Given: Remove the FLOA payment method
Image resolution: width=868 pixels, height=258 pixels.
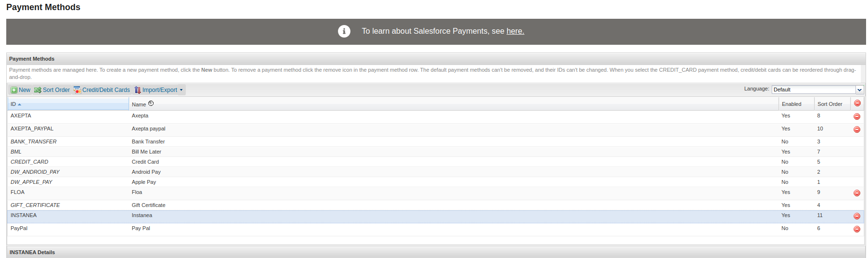Looking at the screenshot, I should [x=856, y=193].
